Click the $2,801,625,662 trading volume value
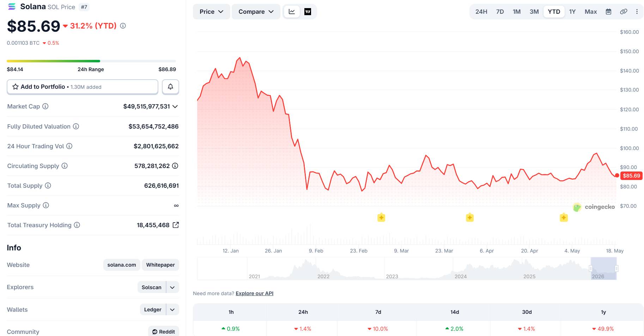This screenshot has width=644, height=336. pos(156,146)
